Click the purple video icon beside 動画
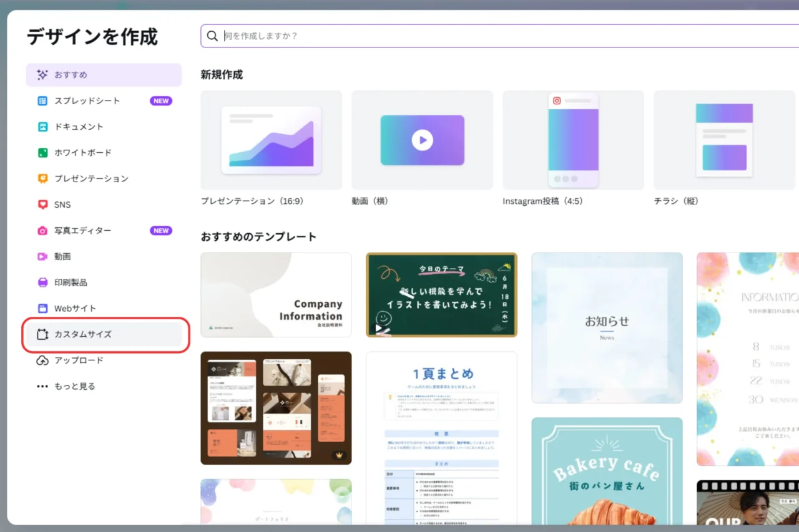 42,256
